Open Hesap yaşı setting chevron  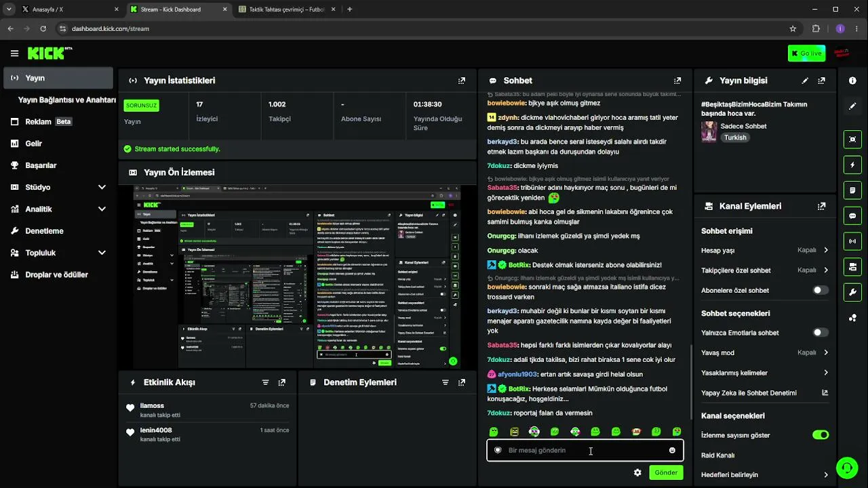tap(826, 250)
